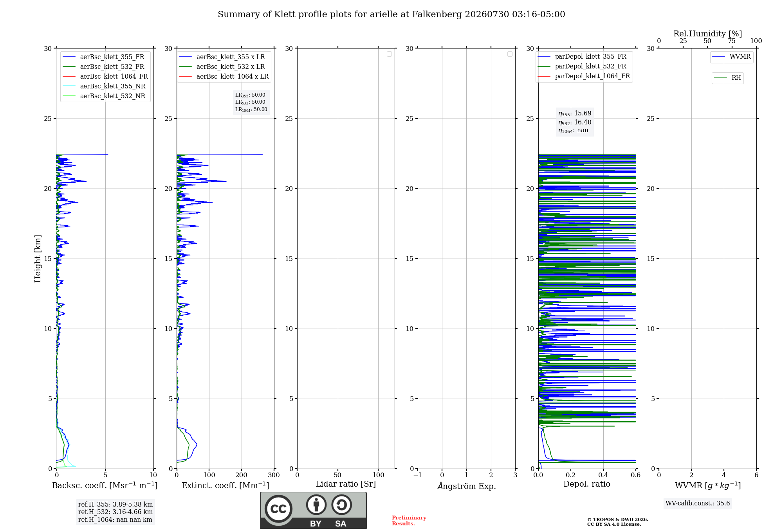Image resolution: width=783 pixels, height=532 pixels.
Task: Click the RH legend entry
Action: click(727, 78)
